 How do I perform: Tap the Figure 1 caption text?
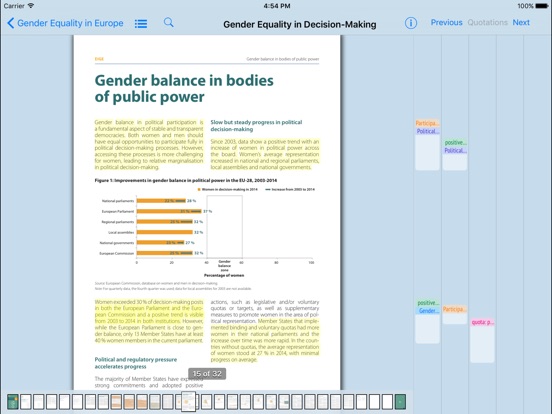186,180
